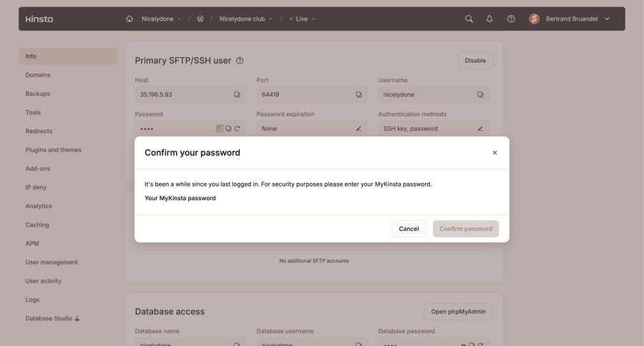
Task: Select Info in the sidebar
Action: click(x=68, y=56)
